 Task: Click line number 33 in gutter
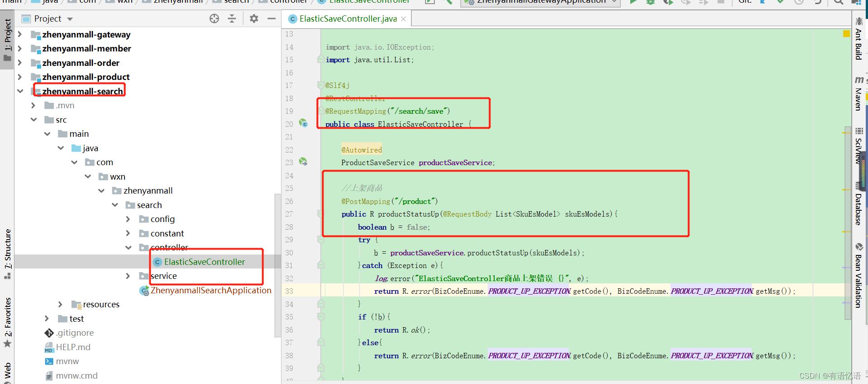pos(289,291)
